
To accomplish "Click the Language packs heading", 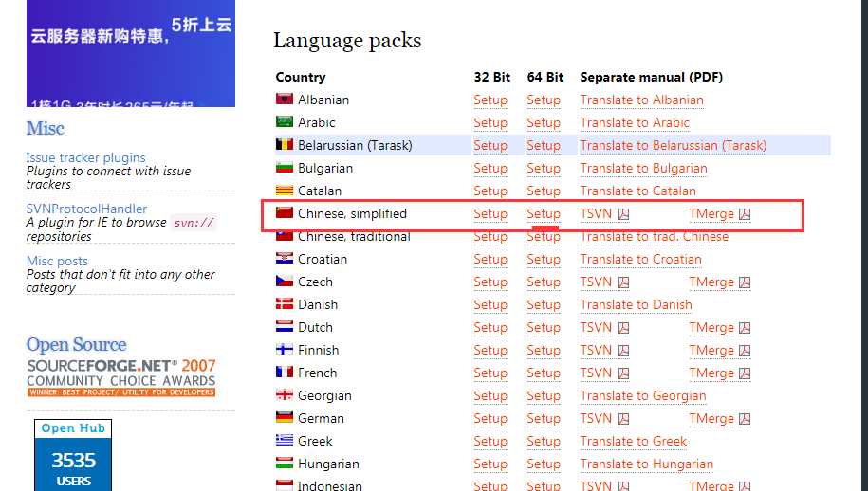I will coord(347,41).
